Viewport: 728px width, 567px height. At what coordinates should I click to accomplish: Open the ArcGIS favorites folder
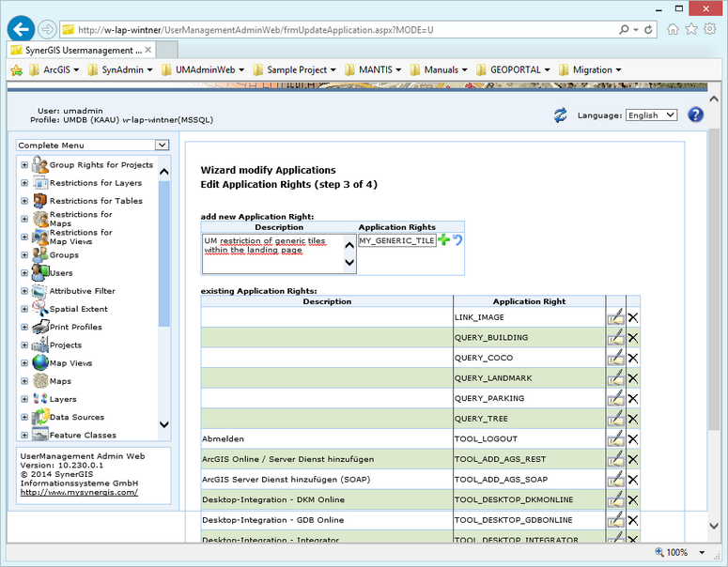(x=54, y=69)
